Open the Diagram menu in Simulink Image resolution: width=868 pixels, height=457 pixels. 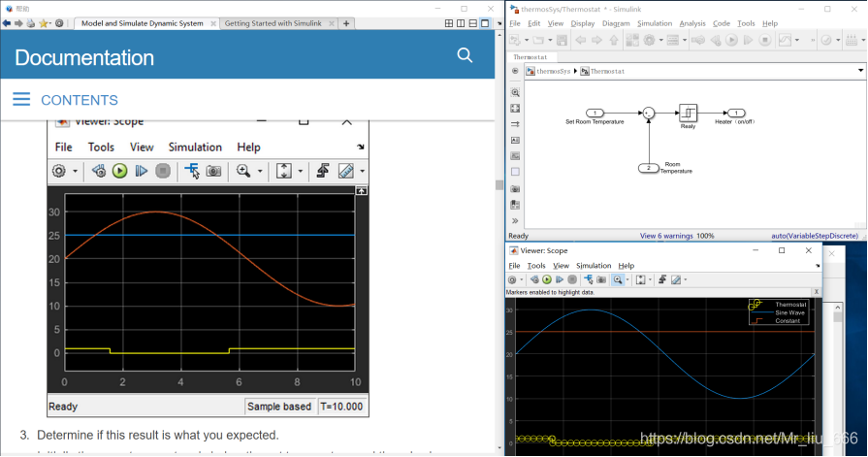click(x=616, y=23)
